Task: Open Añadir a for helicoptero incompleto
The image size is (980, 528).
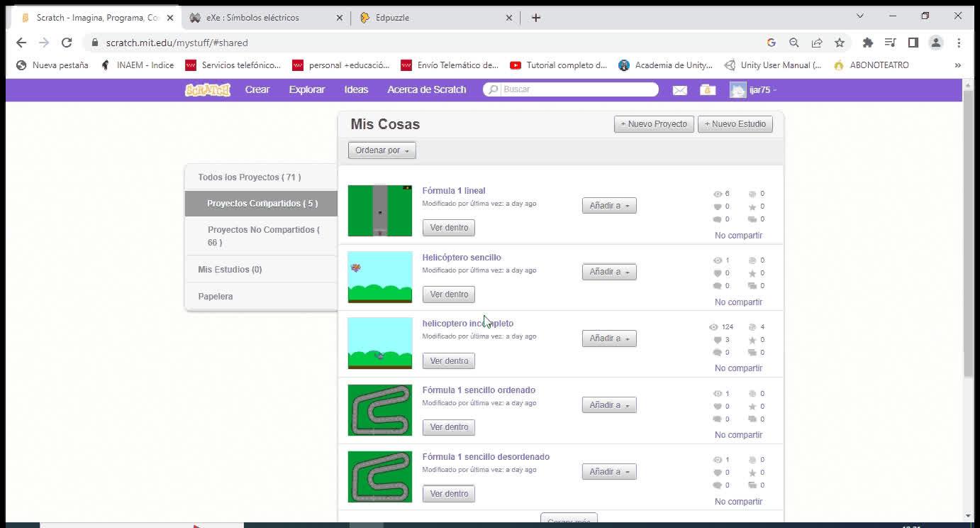Action: coord(609,339)
